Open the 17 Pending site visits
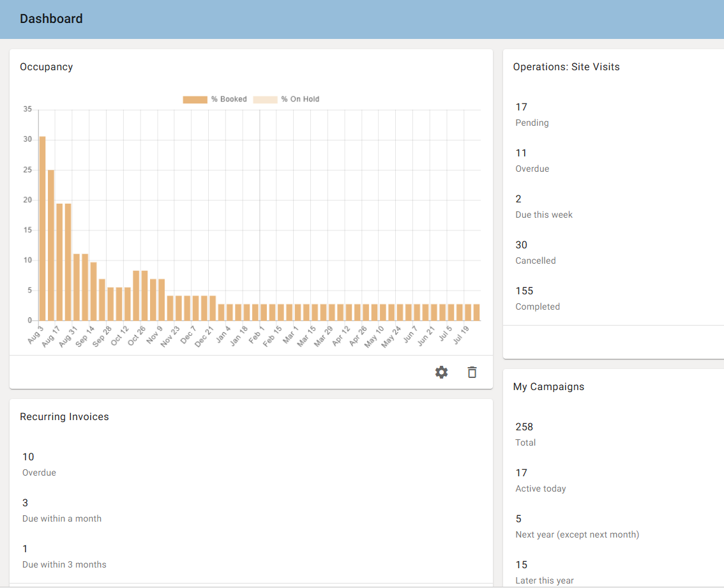This screenshot has height=588, width=724. click(532, 114)
